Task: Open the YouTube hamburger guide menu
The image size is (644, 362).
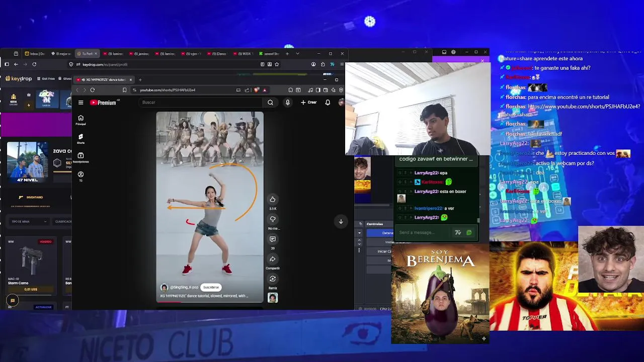Action: coord(80,103)
